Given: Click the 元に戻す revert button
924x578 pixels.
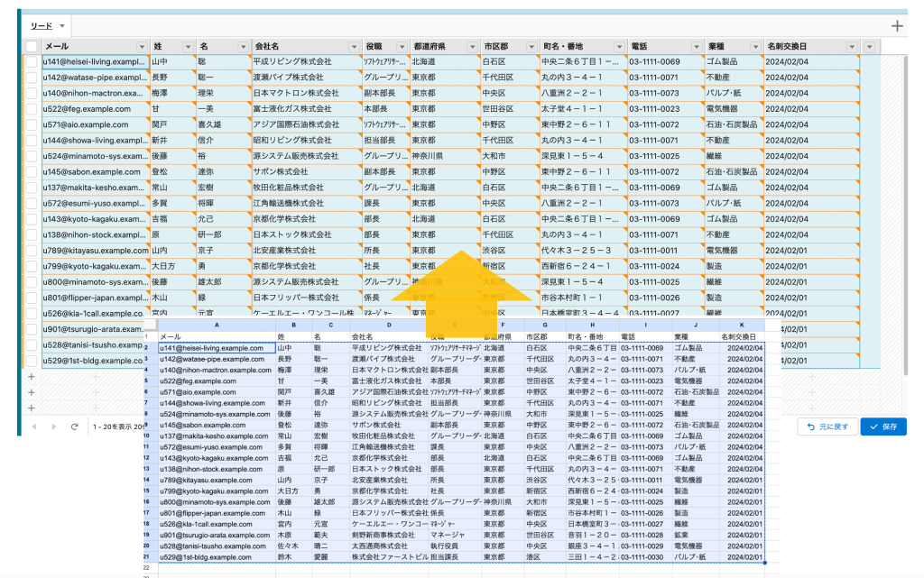Looking at the screenshot, I should point(828,427).
